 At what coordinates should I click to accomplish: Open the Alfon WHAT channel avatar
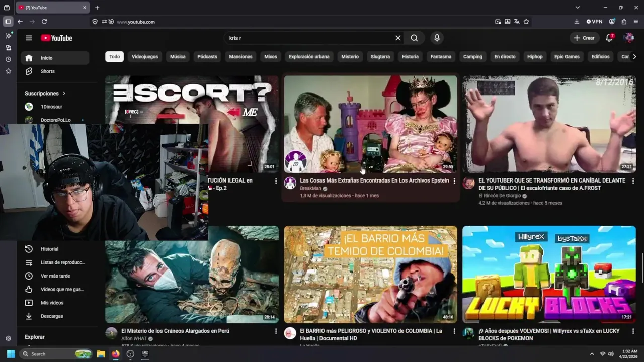coord(111,333)
